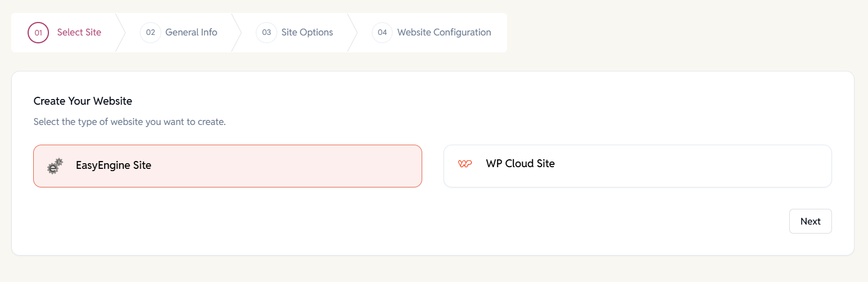Click the Create Your Website heading
Screen dimensions: 868x282
click(x=83, y=101)
